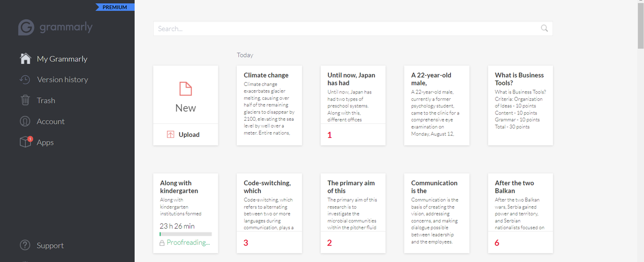Click alert count 3 on Code-switching card

(x=246, y=243)
